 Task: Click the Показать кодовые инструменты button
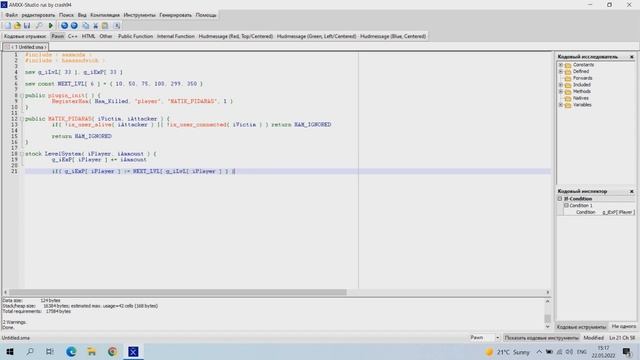541,338
